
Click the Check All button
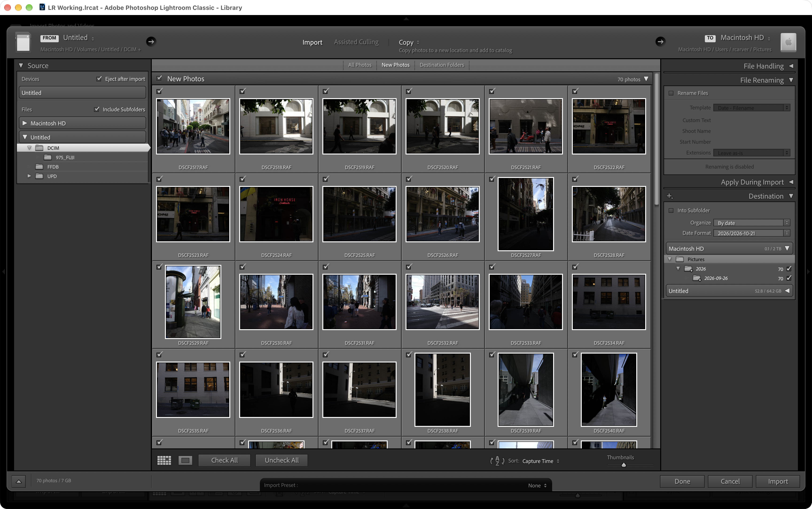coord(224,460)
